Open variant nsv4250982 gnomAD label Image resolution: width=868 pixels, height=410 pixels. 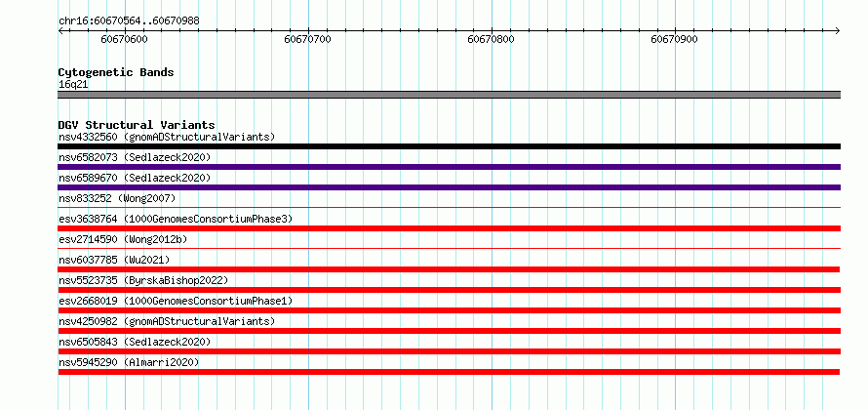point(167,321)
